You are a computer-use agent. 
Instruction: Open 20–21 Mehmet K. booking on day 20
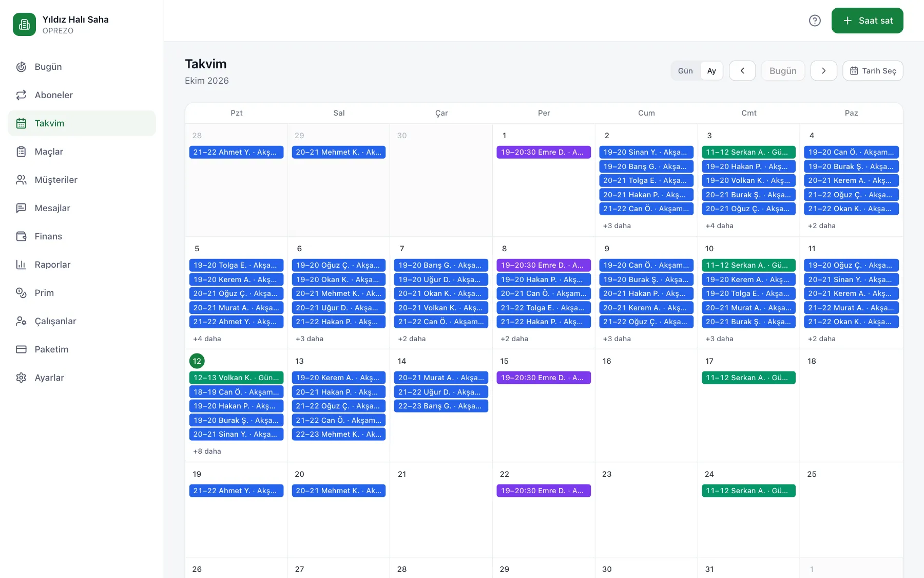click(339, 491)
